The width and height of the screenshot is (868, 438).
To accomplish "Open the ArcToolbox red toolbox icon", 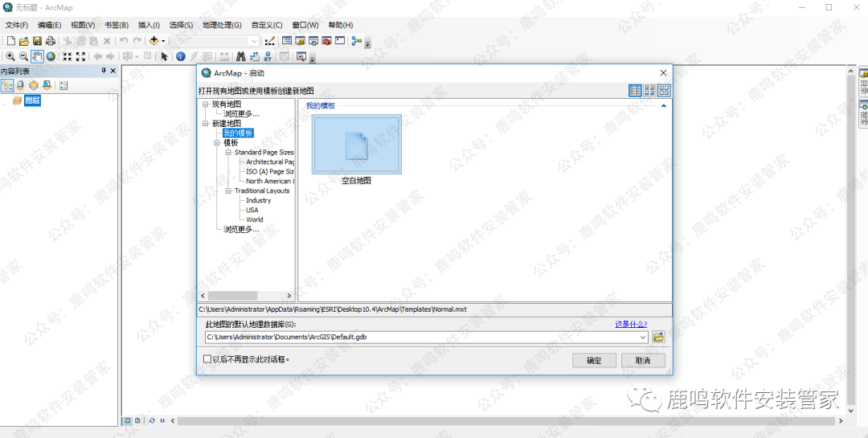I will pyautogui.click(x=326, y=41).
